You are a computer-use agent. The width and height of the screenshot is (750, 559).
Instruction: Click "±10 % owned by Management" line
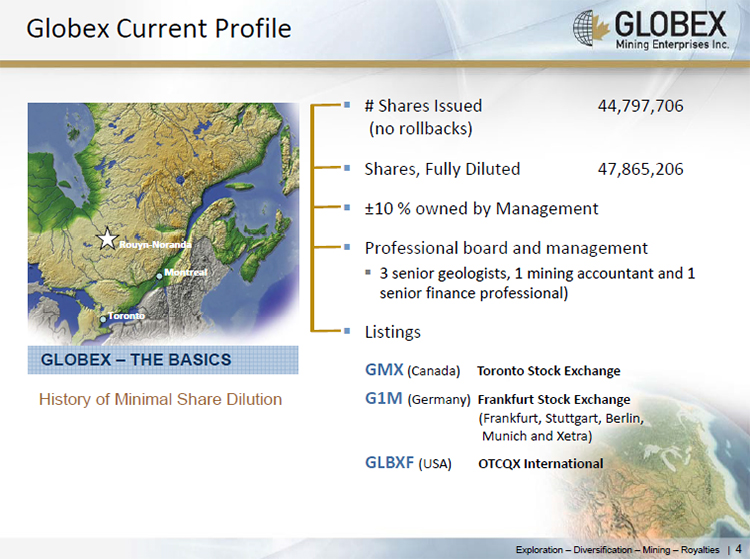pyautogui.click(x=481, y=209)
